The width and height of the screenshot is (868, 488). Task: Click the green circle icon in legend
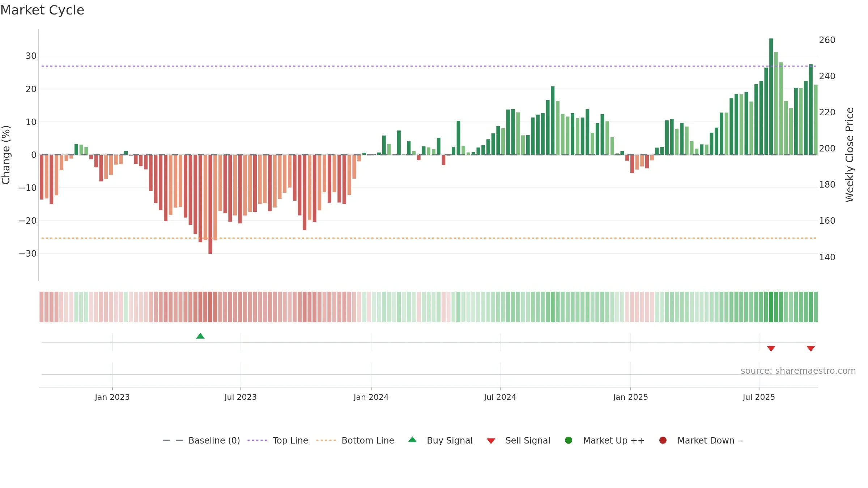569,440
